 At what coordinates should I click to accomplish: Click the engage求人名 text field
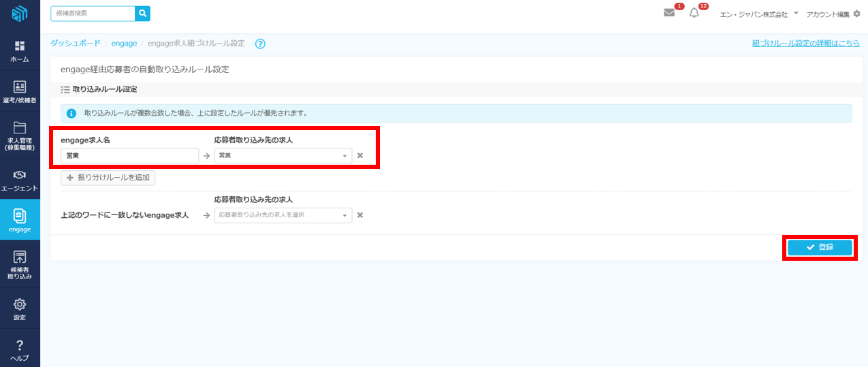129,156
